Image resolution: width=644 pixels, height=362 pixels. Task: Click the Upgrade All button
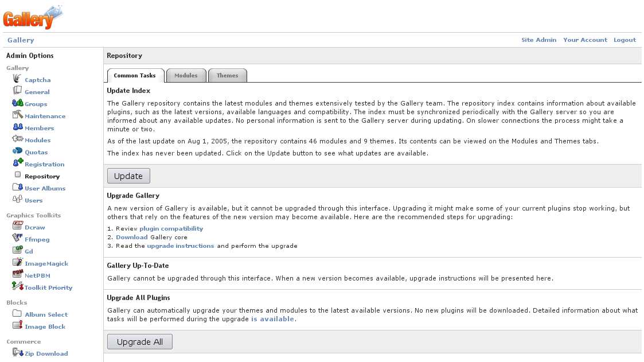click(x=140, y=342)
